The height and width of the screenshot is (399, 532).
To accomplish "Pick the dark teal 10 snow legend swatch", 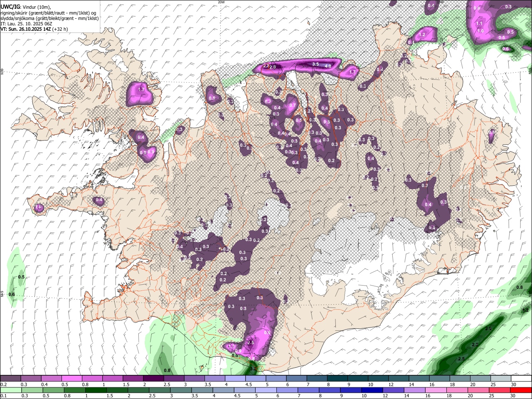I will click(x=378, y=379).
